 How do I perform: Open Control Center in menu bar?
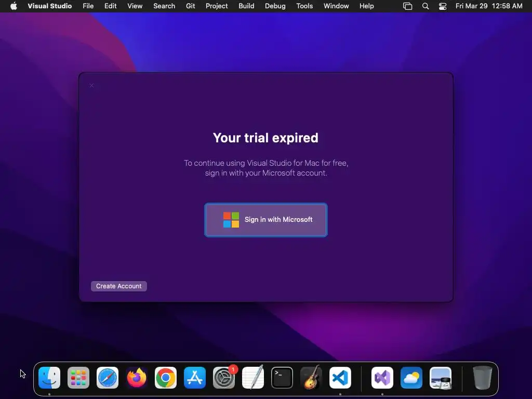coord(443,6)
